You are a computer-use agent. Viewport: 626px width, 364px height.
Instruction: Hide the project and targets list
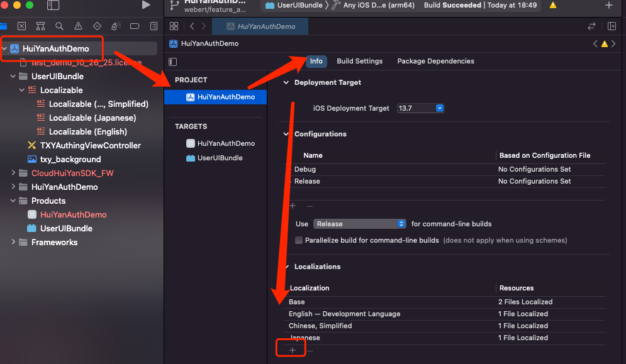(x=173, y=62)
